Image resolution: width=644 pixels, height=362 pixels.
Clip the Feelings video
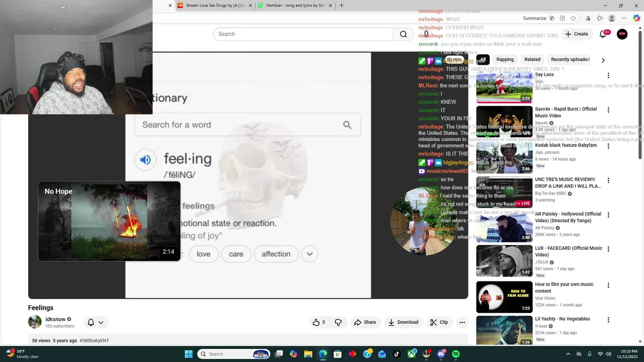point(439,322)
